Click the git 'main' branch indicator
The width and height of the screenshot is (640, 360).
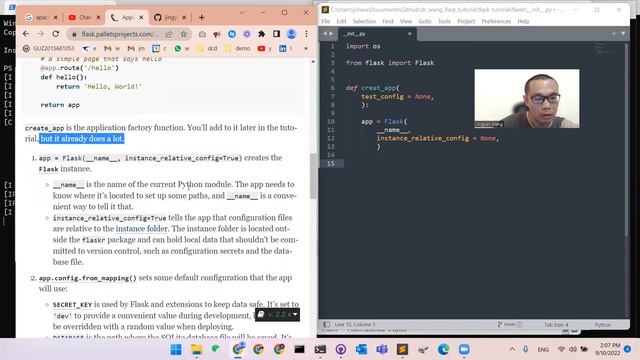[x=509, y=324]
